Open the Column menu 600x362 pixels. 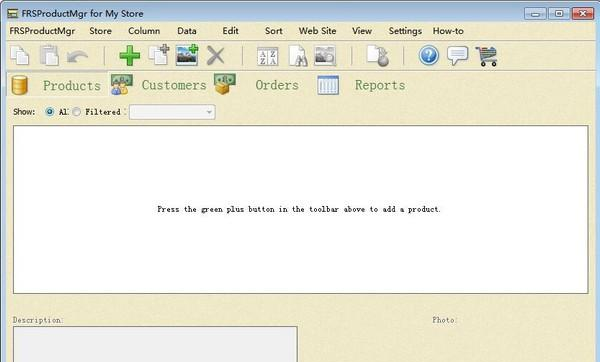144,31
